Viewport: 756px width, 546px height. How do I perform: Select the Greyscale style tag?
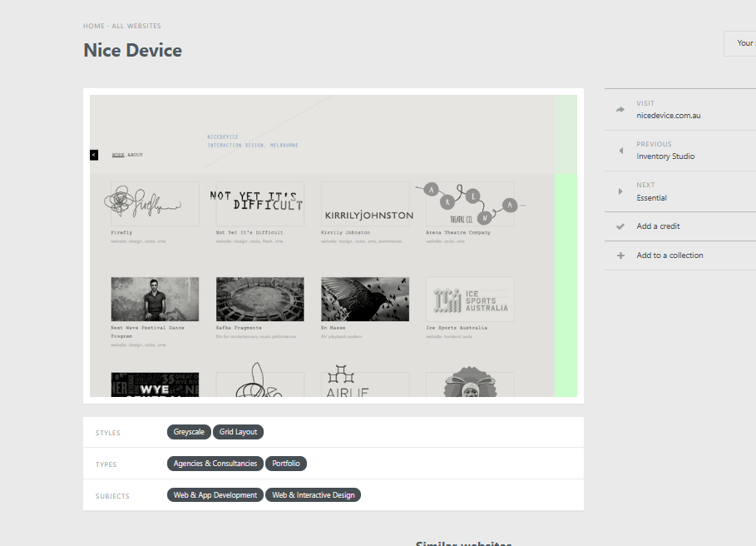(189, 432)
